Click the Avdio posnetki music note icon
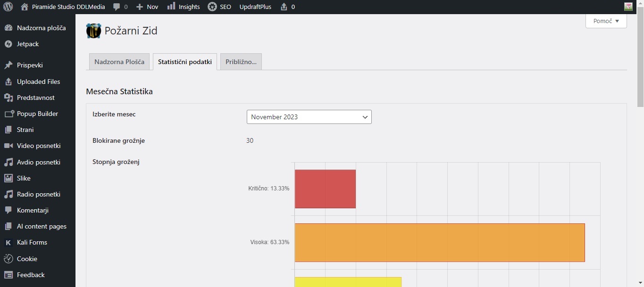Viewport: 644px width, 287px height. [x=8, y=162]
